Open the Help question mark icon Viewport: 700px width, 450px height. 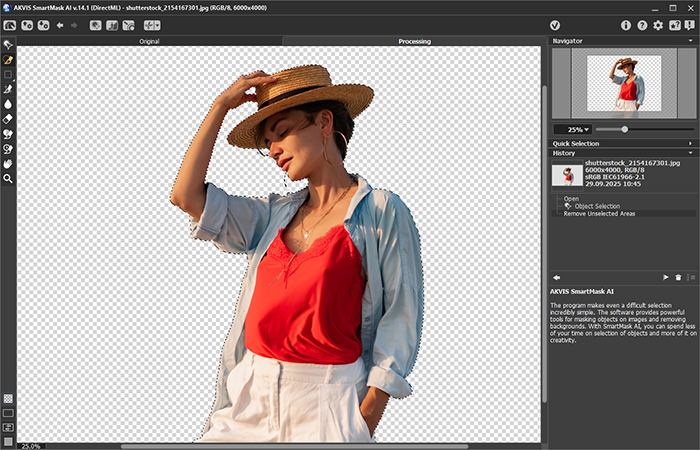641,25
